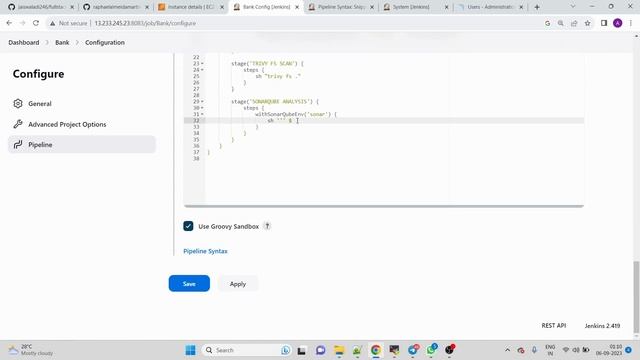This screenshot has width=640, height=360.
Task: Open Chrome three-dot menu
Action: point(631,23)
